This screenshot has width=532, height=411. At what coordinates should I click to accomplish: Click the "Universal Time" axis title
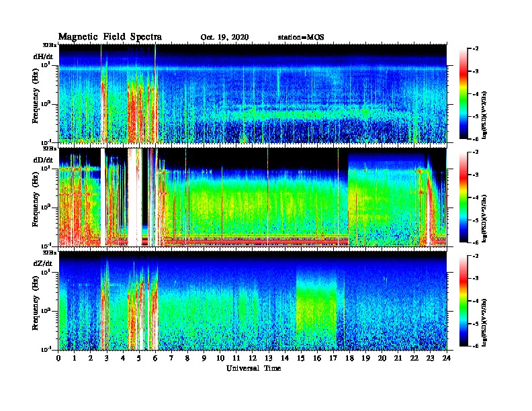coord(253,368)
